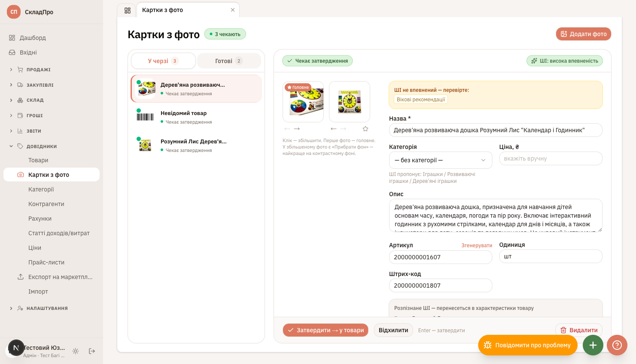Viewport: 636px width, 364px height.
Task: Move the first photo right with its arrow
Action: coord(297,129)
